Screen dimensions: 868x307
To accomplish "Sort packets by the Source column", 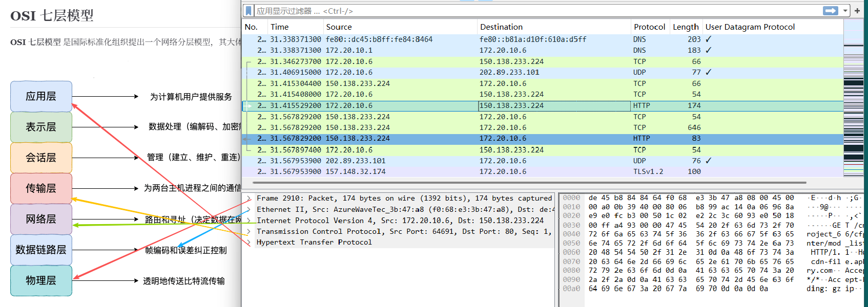I will [x=400, y=27].
